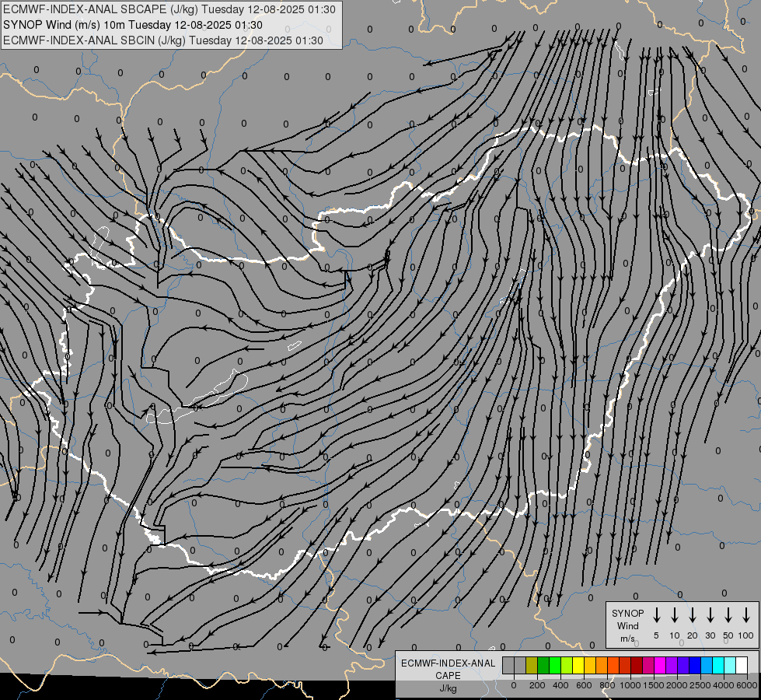This screenshot has width=761, height=700.
Task: Click the red swatch below 1000 J/kg
Action: tap(625, 665)
